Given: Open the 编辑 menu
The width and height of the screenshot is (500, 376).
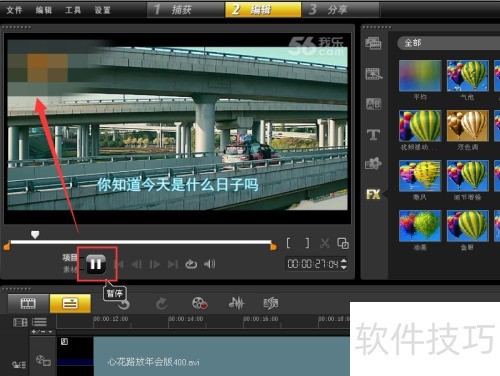Looking at the screenshot, I should pyautogui.click(x=44, y=10).
